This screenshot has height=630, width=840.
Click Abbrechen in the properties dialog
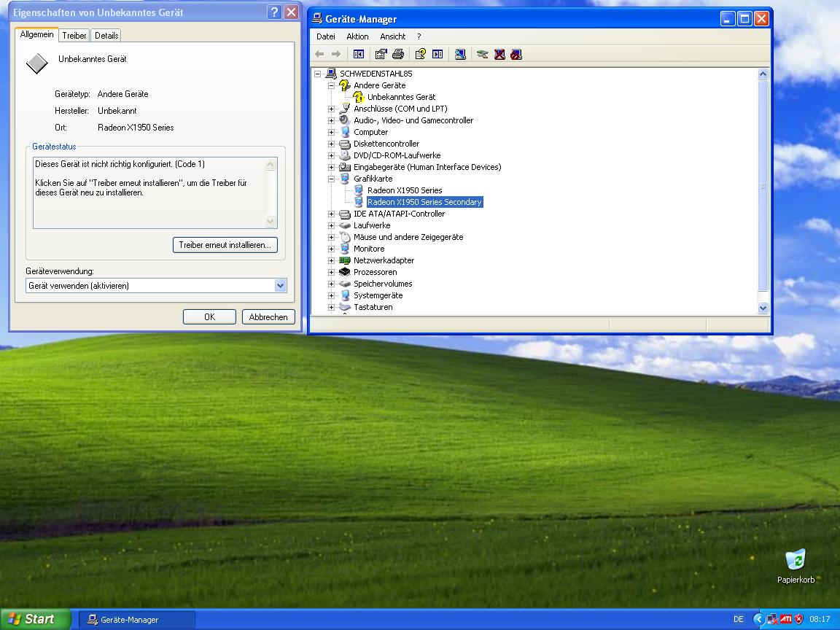pos(268,317)
